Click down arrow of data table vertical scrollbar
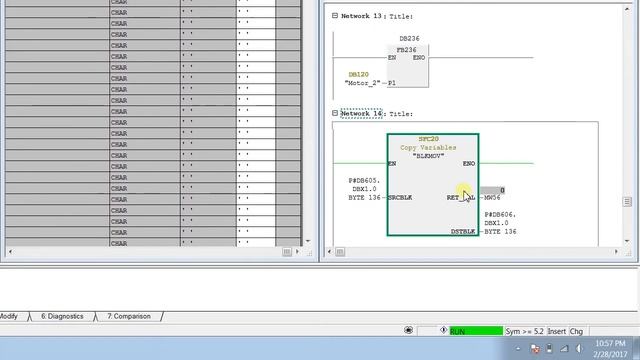This screenshot has width=640, height=360. (x=308, y=241)
